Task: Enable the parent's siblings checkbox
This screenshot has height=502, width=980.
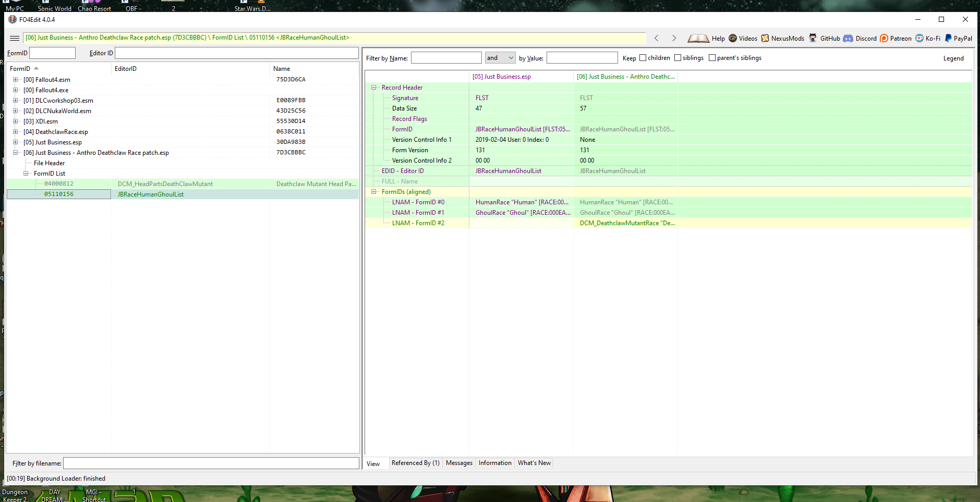Action: point(712,58)
